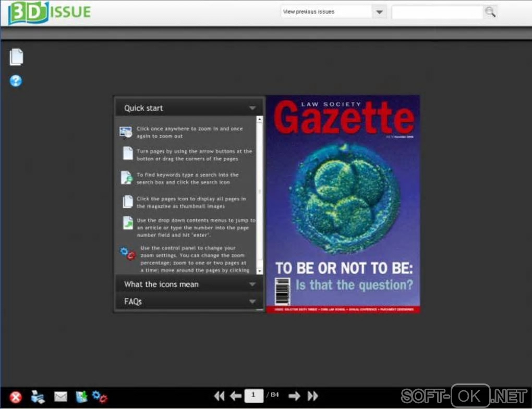Share the issue via the email envelope icon
The width and height of the screenshot is (532, 409).
[x=61, y=397]
